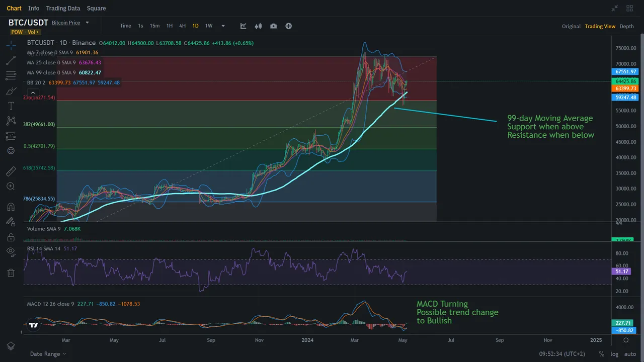Image resolution: width=644 pixels, height=362 pixels.
Task: Select the 4H timeframe
Action: tap(182, 26)
